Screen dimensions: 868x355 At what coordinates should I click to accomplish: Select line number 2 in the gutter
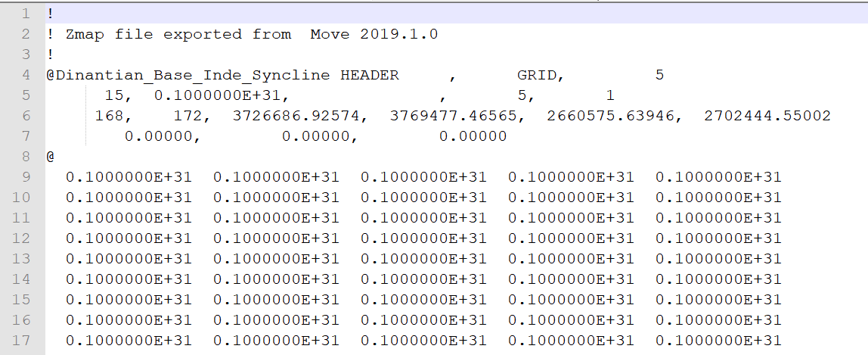(26, 34)
